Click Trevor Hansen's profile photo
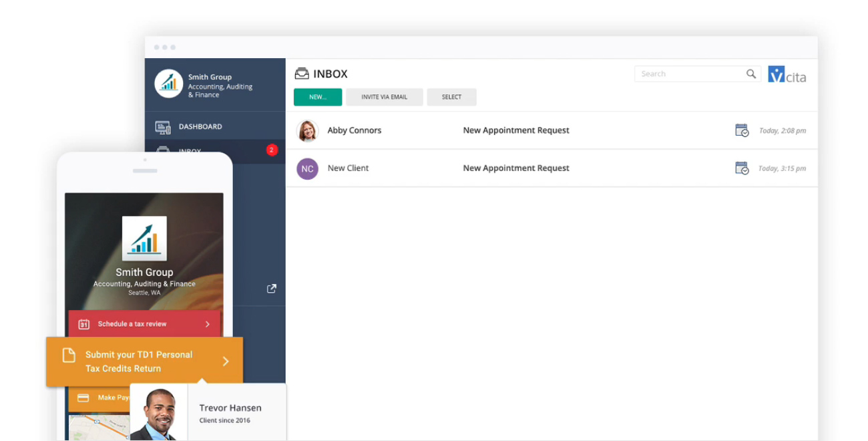 (x=158, y=412)
